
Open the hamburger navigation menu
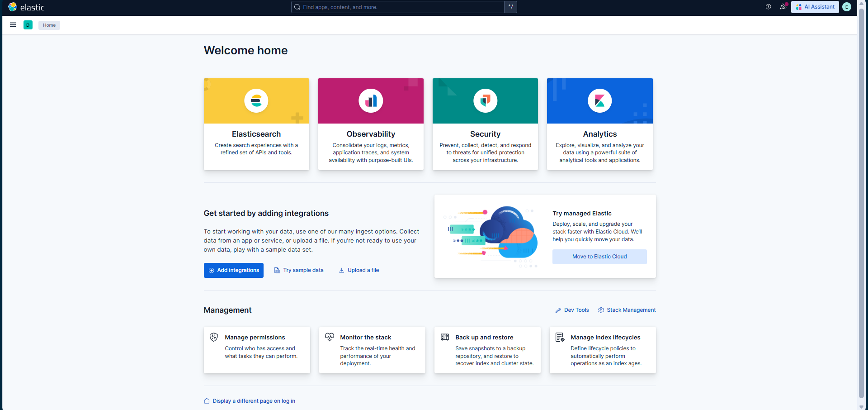[x=13, y=25]
